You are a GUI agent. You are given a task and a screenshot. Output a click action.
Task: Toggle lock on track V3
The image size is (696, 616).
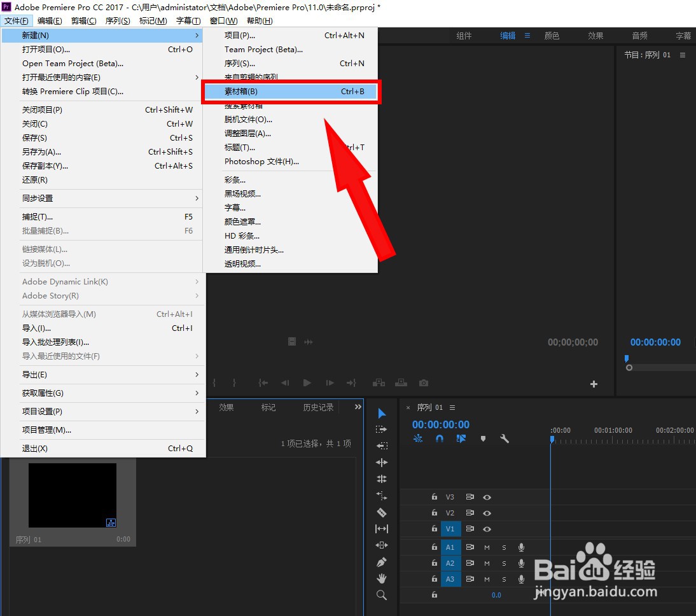(434, 497)
